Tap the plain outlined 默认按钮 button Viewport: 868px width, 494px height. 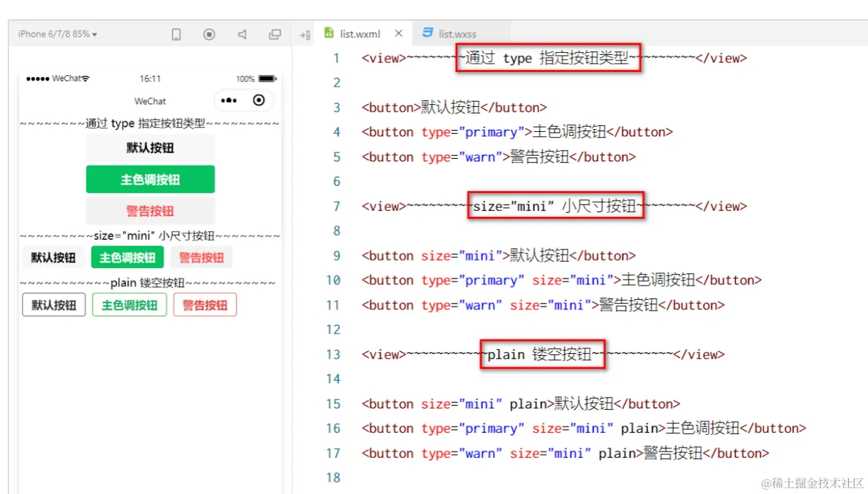click(x=54, y=305)
